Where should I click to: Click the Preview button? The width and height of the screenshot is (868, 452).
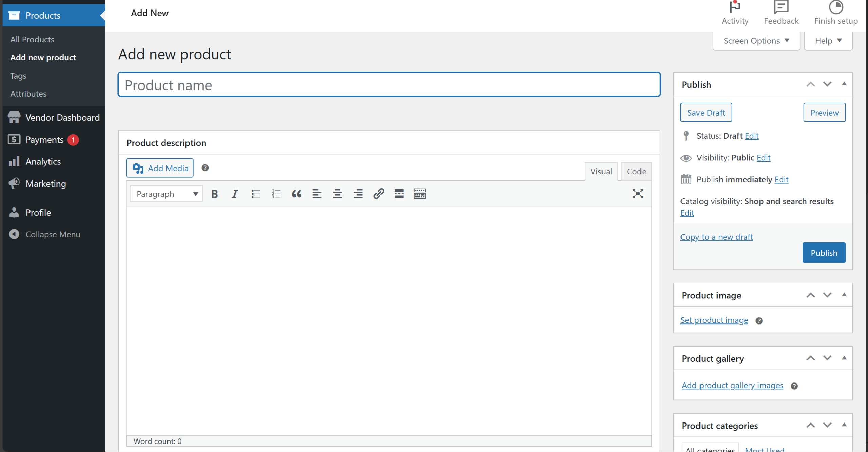[824, 113]
